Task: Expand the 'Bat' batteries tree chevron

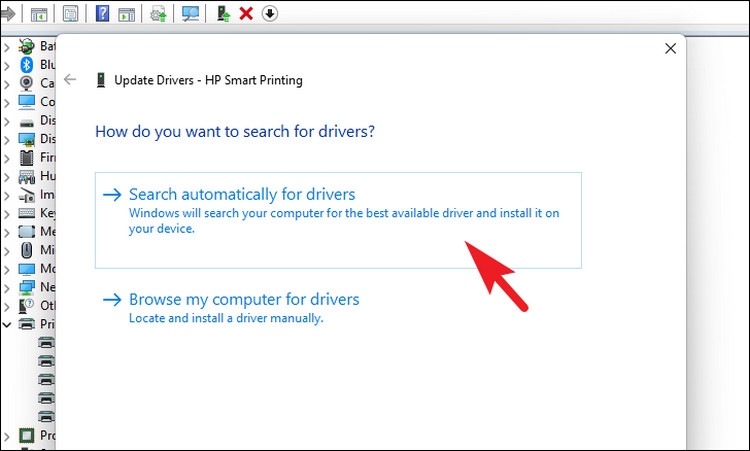Action: [7, 47]
